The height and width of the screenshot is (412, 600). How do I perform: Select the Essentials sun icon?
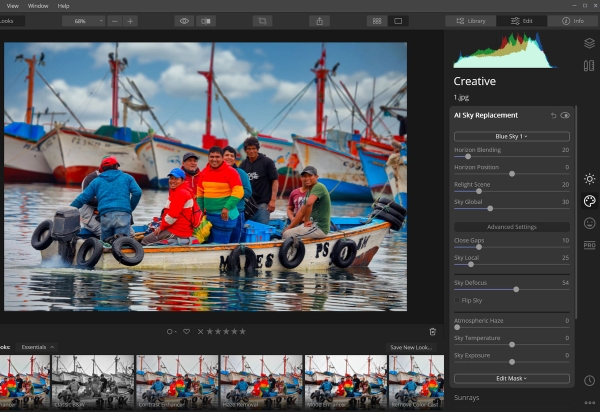(589, 179)
